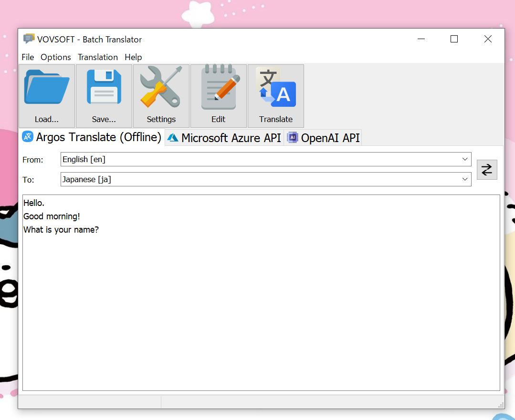Switch to the Microsoft Azure API tab
The height and width of the screenshot is (420, 515).
[x=224, y=138]
